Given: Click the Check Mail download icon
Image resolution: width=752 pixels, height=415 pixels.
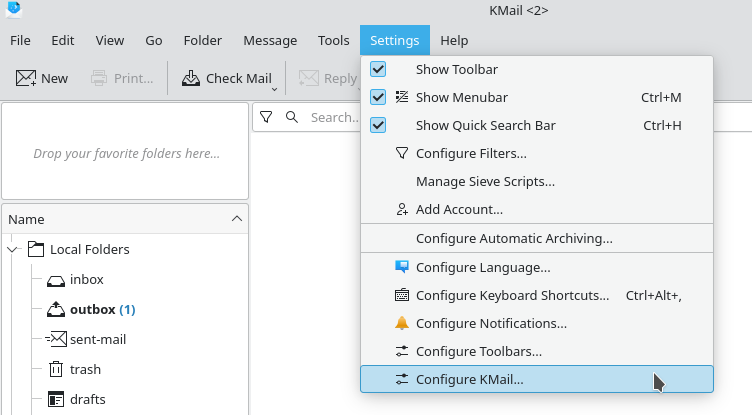Looking at the screenshot, I should pos(190,78).
